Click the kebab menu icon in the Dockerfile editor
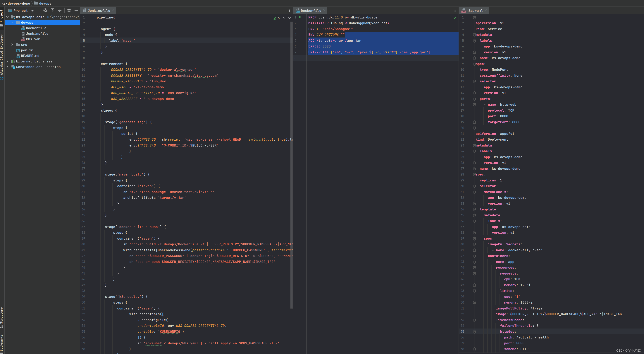 pos(455,10)
